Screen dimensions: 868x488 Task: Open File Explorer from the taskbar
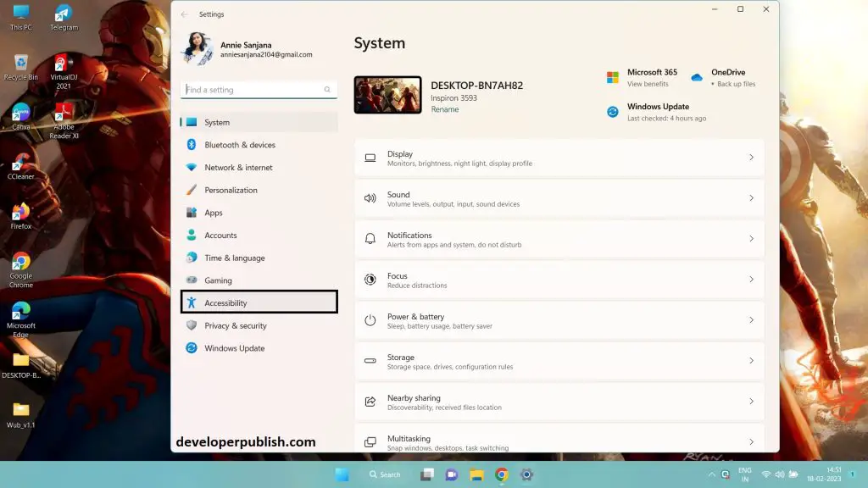click(476, 474)
